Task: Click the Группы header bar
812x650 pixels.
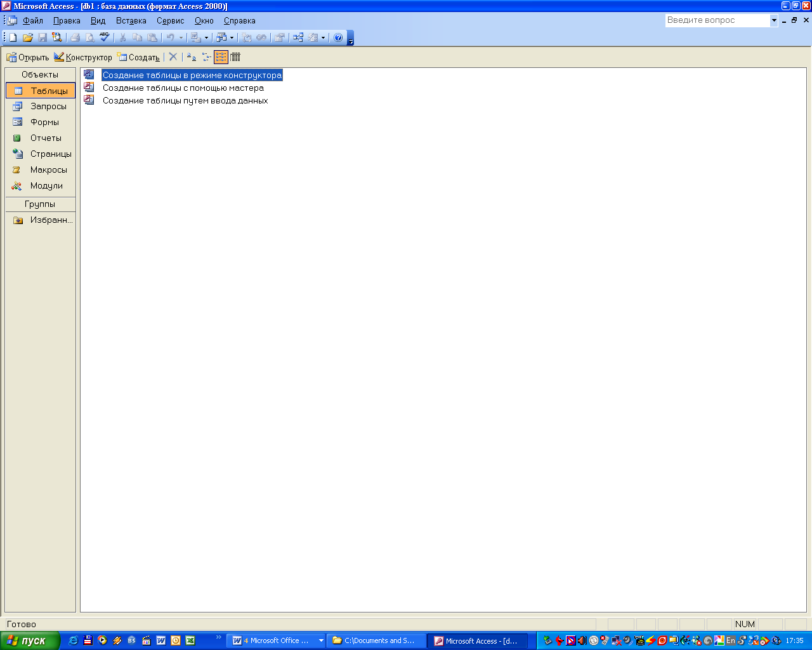Action: point(40,204)
